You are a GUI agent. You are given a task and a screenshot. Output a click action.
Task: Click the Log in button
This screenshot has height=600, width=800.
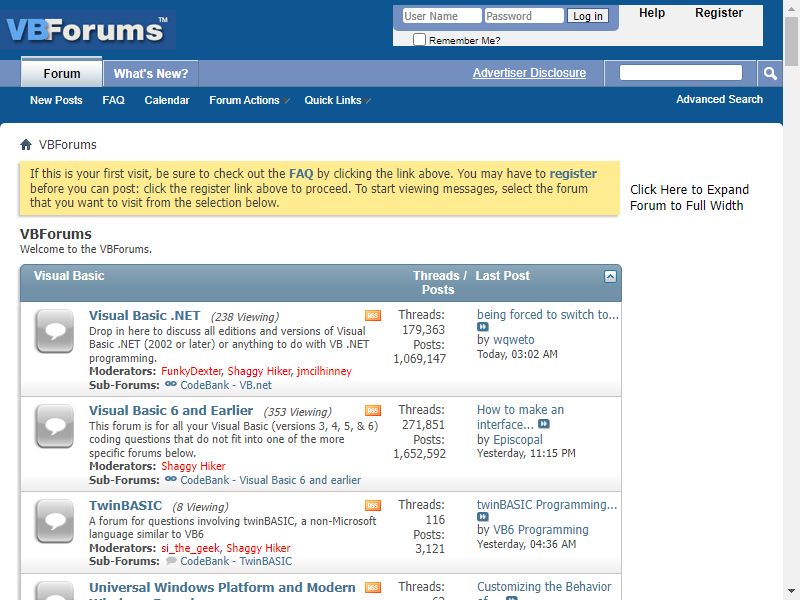coord(588,16)
